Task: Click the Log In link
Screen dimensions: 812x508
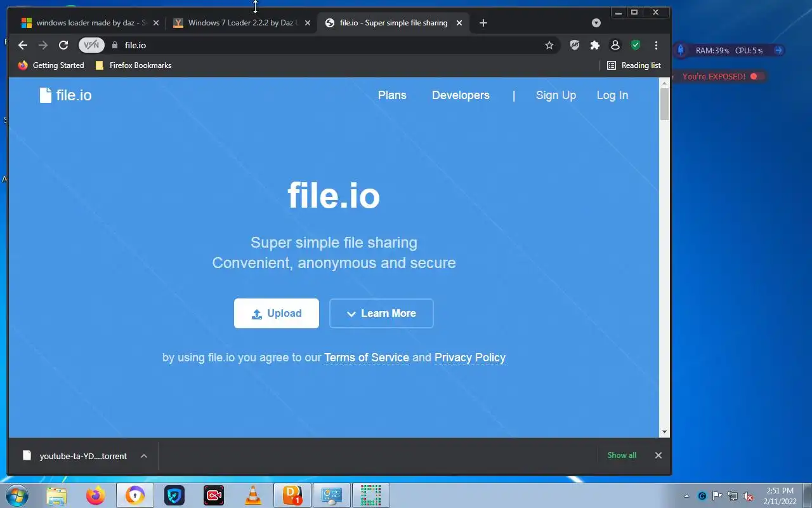Action: pyautogui.click(x=612, y=95)
